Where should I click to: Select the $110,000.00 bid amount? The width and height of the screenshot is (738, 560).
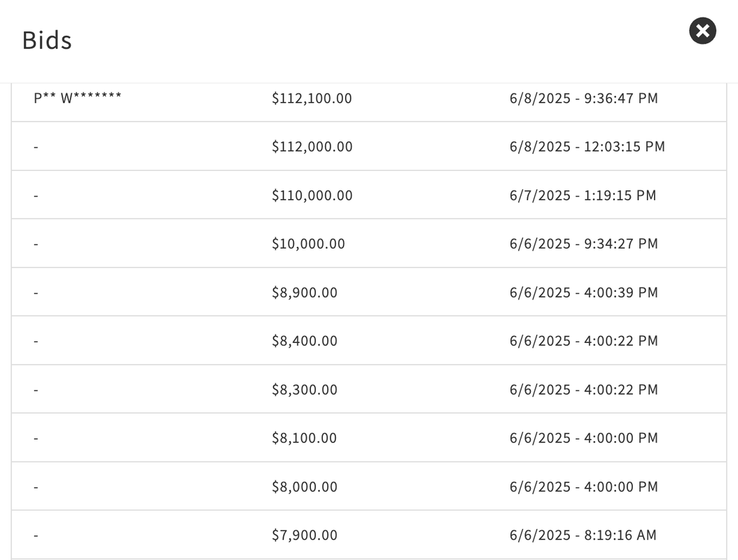pos(312,195)
